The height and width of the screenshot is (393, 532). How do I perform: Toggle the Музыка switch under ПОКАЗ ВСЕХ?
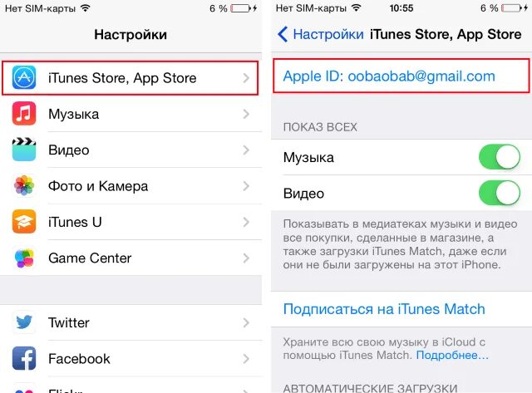click(x=499, y=157)
